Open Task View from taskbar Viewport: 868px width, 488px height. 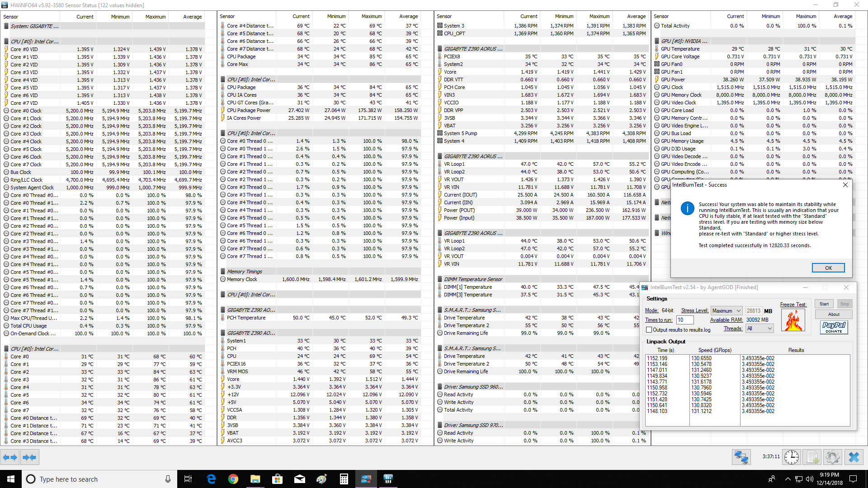[188, 479]
